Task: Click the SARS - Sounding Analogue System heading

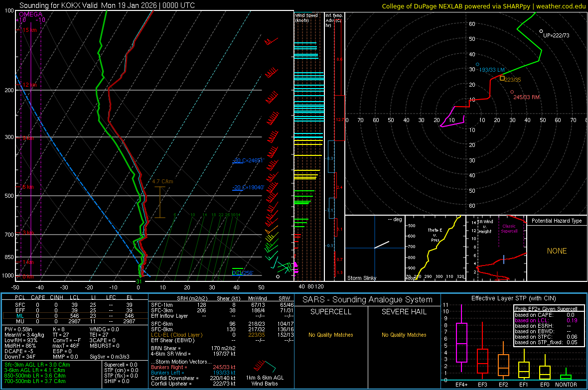Action: point(368,300)
